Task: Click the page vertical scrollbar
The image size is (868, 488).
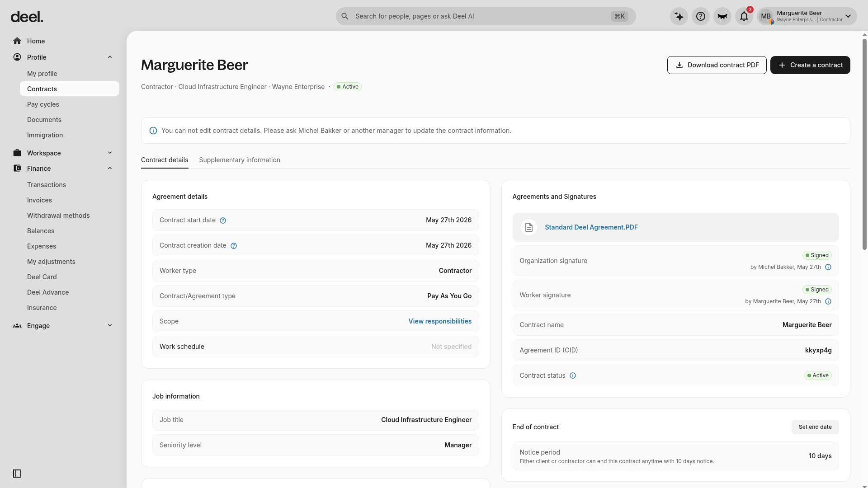Action: click(x=864, y=145)
